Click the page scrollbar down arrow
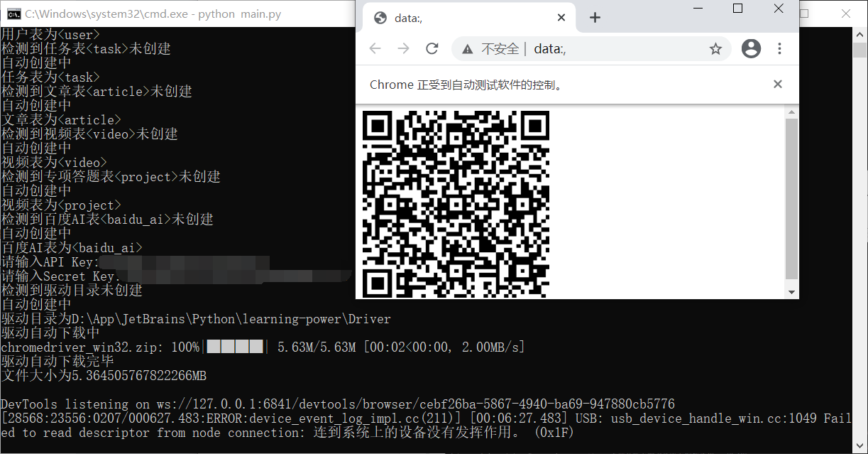Image resolution: width=868 pixels, height=454 pixels. 792,292
